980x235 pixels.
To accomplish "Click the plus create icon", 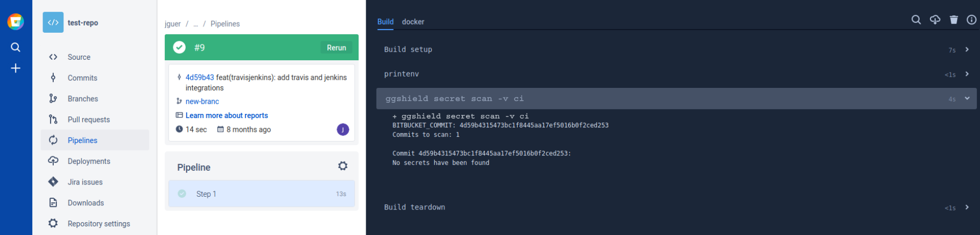I will (x=16, y=68).
